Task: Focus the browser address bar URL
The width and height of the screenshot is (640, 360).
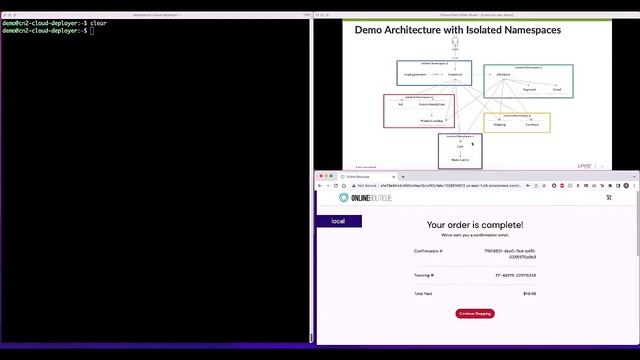Action: 450,186
